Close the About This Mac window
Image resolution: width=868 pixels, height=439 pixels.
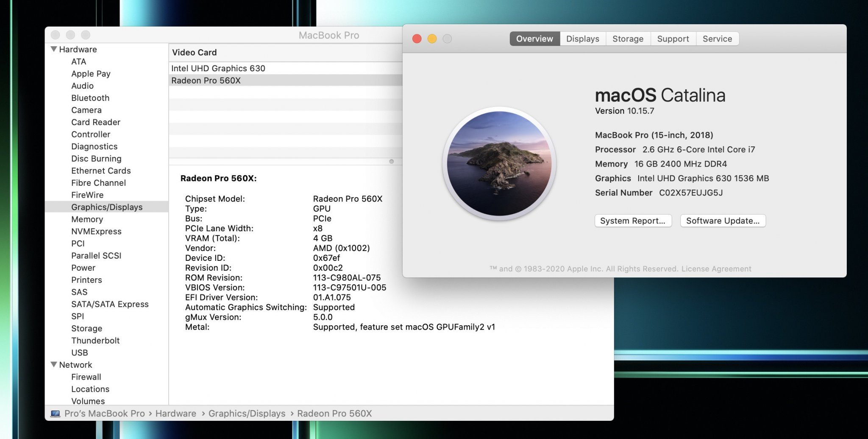pyautogui.click(x=417, y=39)
